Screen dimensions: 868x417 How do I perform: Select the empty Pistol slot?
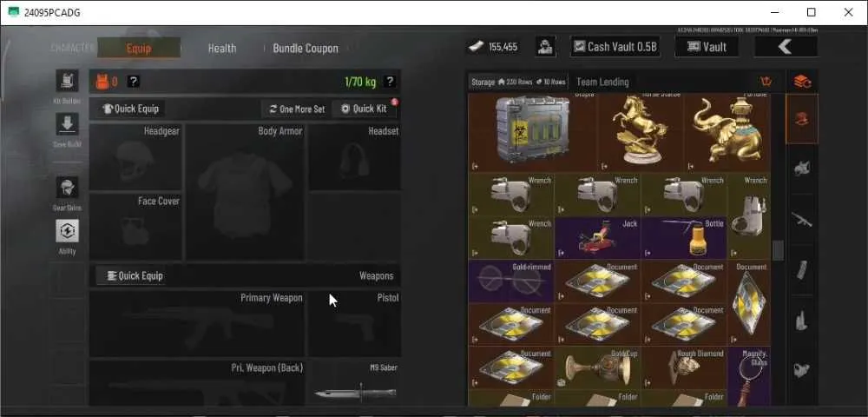pos(354,323)
